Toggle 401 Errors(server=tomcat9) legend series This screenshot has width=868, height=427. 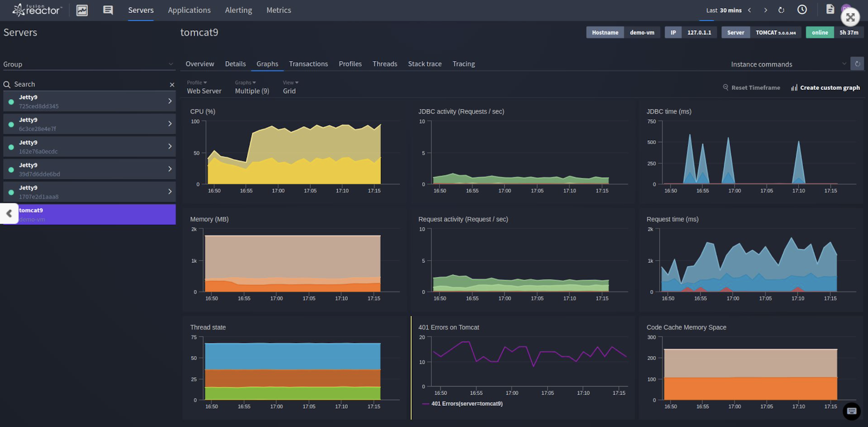(466, 404)
